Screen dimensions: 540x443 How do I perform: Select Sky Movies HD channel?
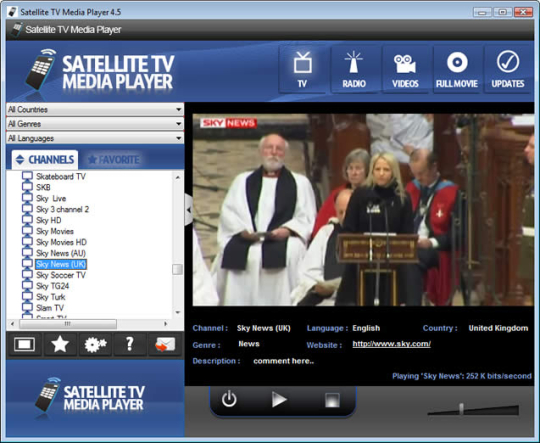61,242
